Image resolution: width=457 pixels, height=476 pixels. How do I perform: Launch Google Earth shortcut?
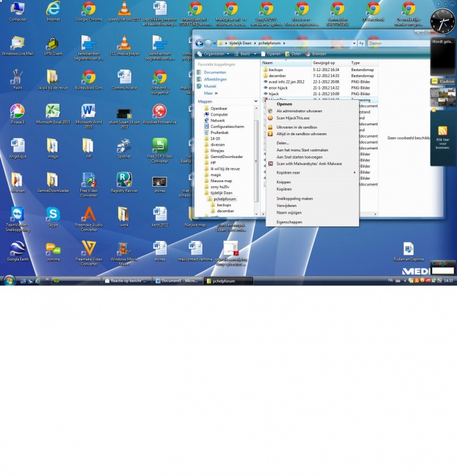18,251
